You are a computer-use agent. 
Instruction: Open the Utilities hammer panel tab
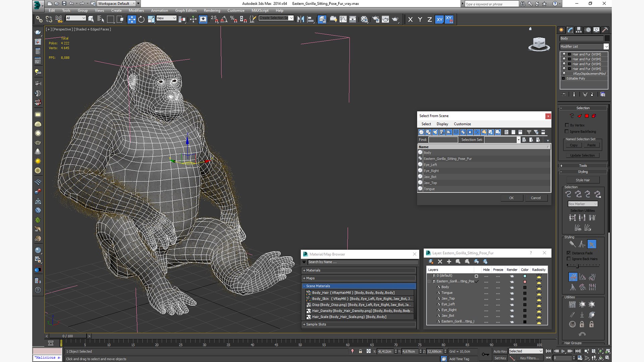pyautogui.click(x=605, y=30)
